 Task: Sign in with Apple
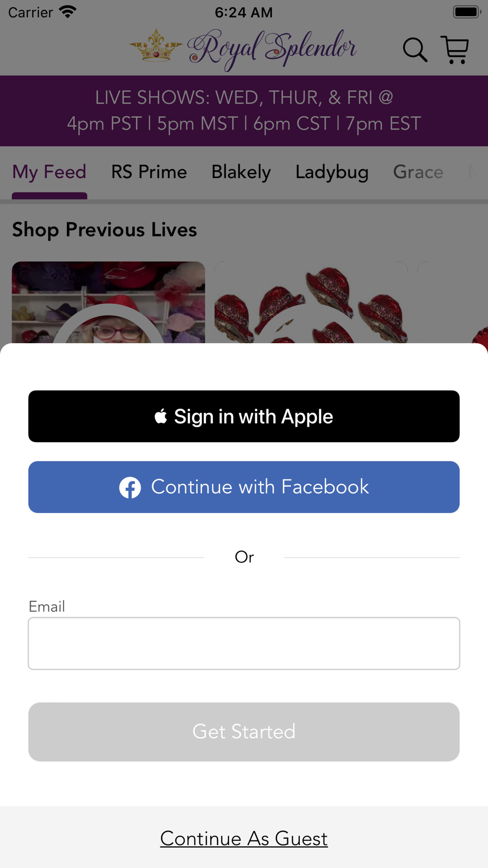point(244,416)
